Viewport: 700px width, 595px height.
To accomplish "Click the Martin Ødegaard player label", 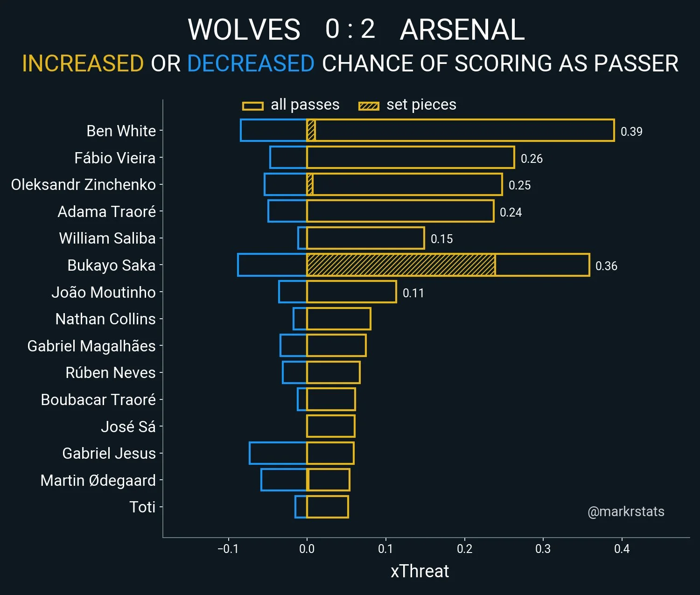I will pyautogui.click(x=98, y=480).
